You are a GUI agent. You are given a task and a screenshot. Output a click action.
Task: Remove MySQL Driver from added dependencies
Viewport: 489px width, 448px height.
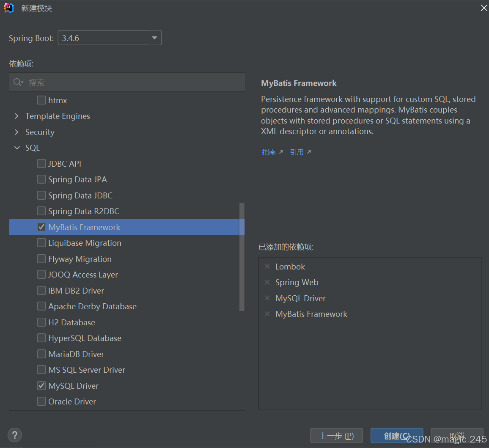coord(267,298)
